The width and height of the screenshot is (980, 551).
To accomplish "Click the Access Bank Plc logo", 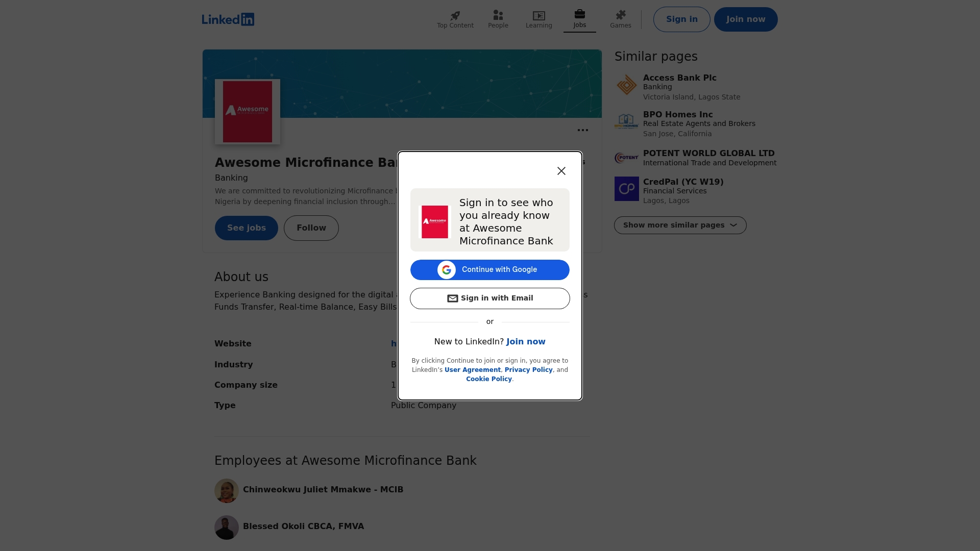I will (627, 85).
